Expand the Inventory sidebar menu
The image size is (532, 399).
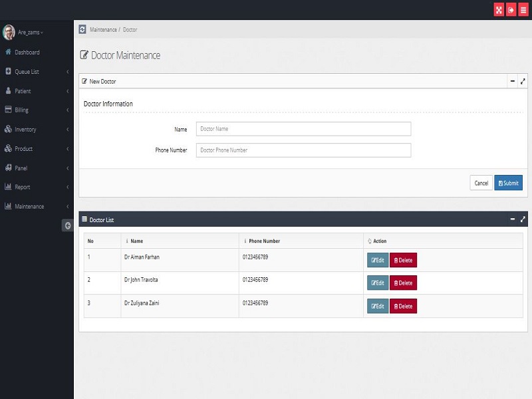click(x=37, y=130)
